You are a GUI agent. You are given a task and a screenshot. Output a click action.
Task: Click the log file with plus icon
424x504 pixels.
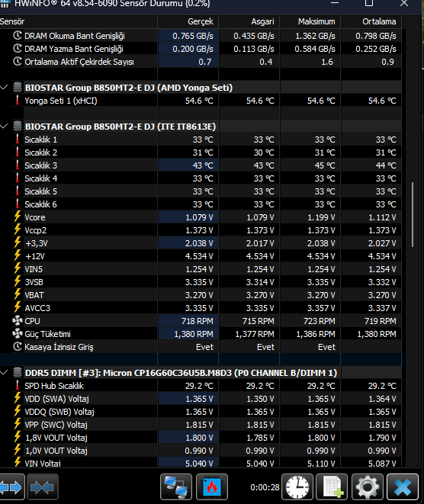pyautogui.click(x=332, y=487)
